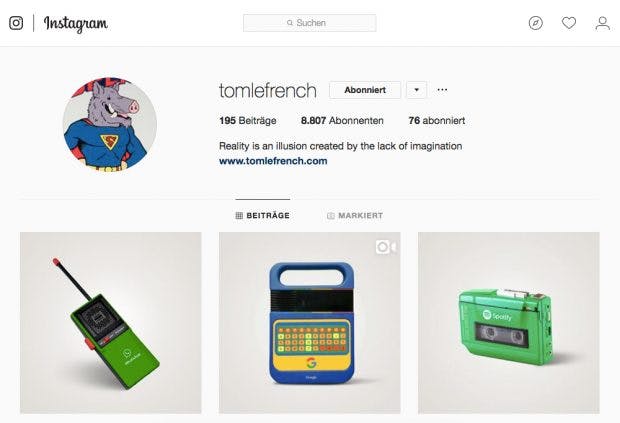The height and width of the screenshot is (423, 620).
Task: Click the Suchen search field
Action: click(x=310, y=23)
